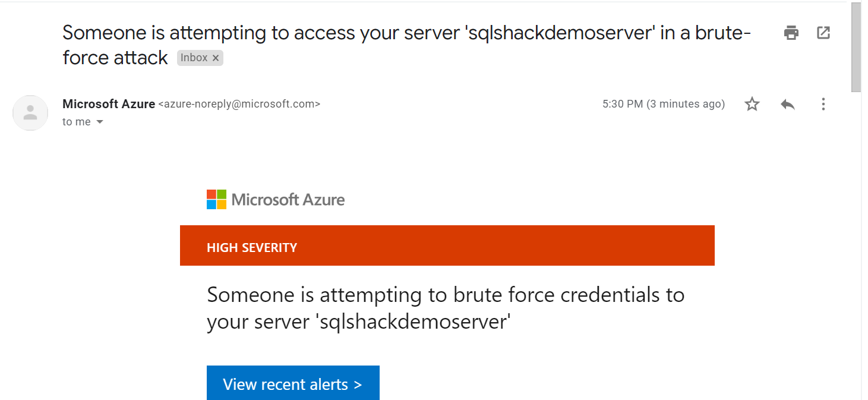Open the three-dot more options menu
The height and width of the screenshot is (400, 868).
pos(823,105)
